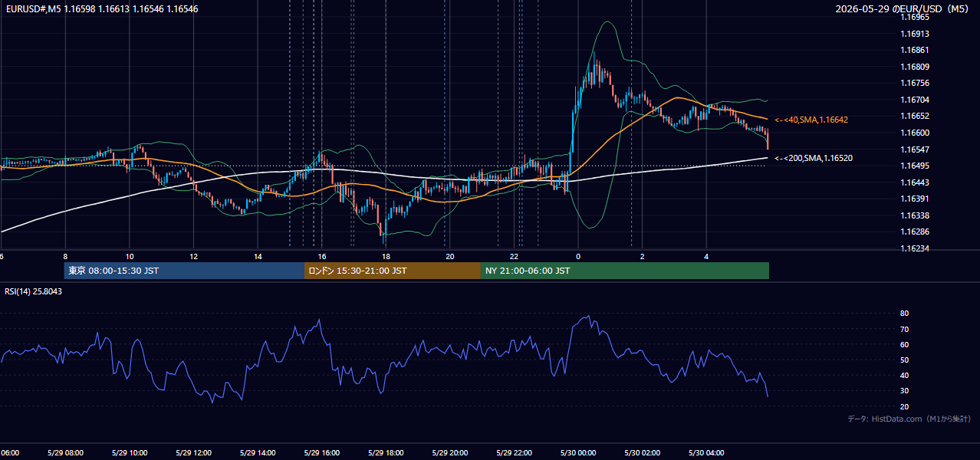The image size is (980, 460).
Task: Click the データ: HistData.com source credit
Action: 909,419
